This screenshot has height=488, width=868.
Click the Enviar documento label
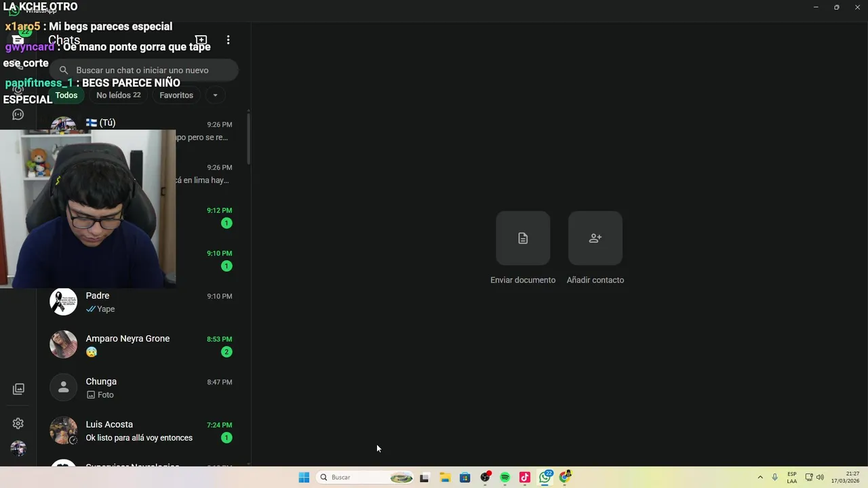coord(523,280)
